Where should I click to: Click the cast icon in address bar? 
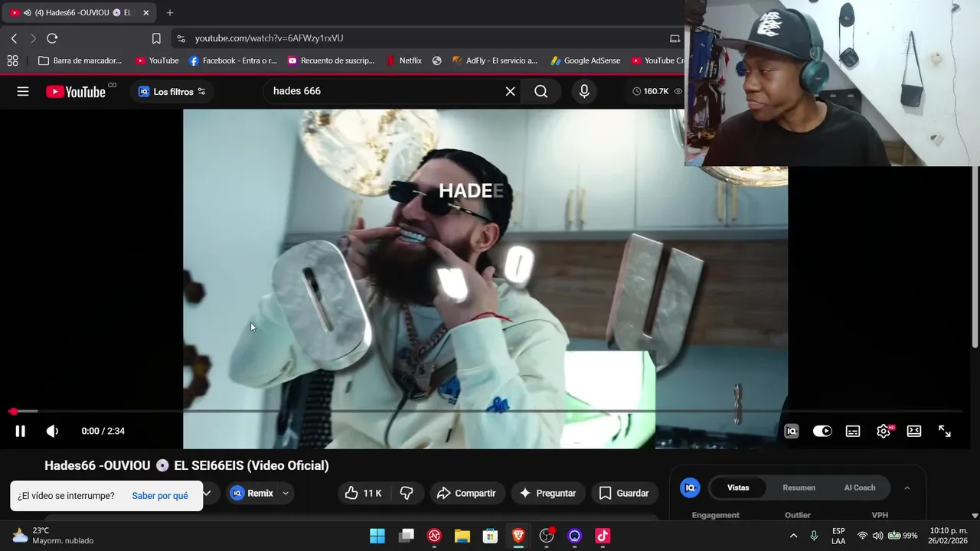(675, 38)
